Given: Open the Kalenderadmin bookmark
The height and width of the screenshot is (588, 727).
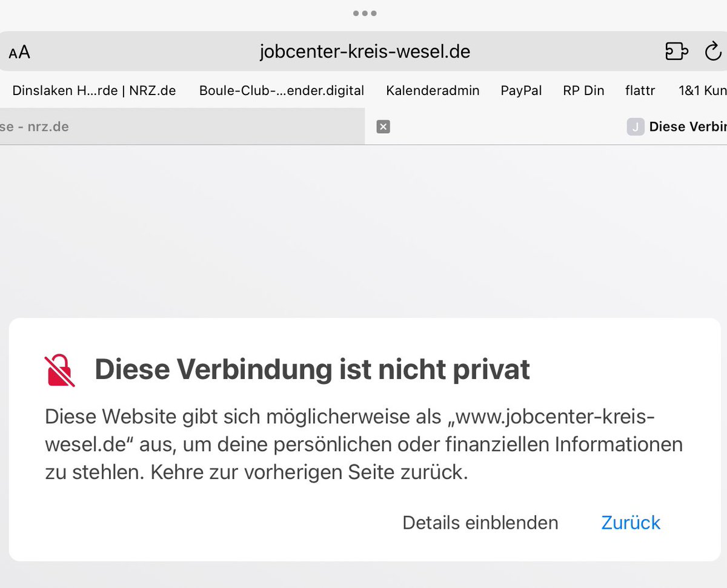Looking at the screenshot, I should [433, 91].
